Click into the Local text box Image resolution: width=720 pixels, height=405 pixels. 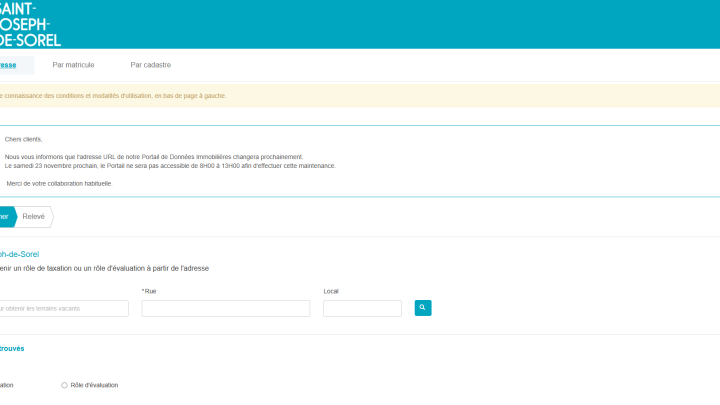tap(362, 308)
